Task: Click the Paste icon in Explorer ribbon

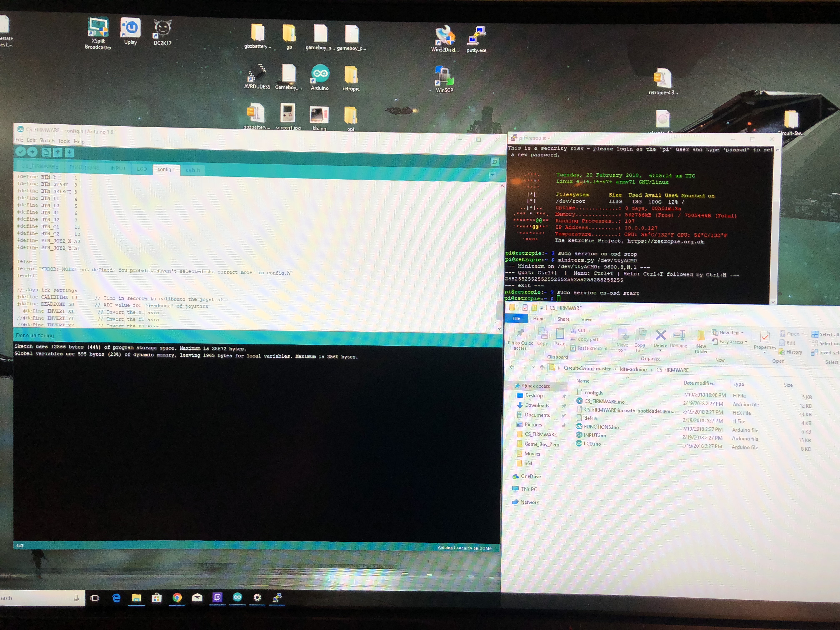Action: point(560,337)
